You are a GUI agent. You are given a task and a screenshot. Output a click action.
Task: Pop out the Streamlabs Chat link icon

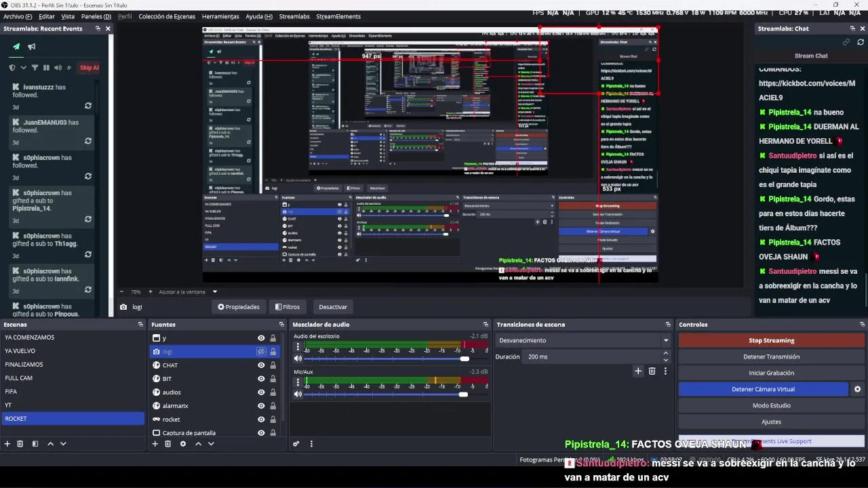coord(846,42)
